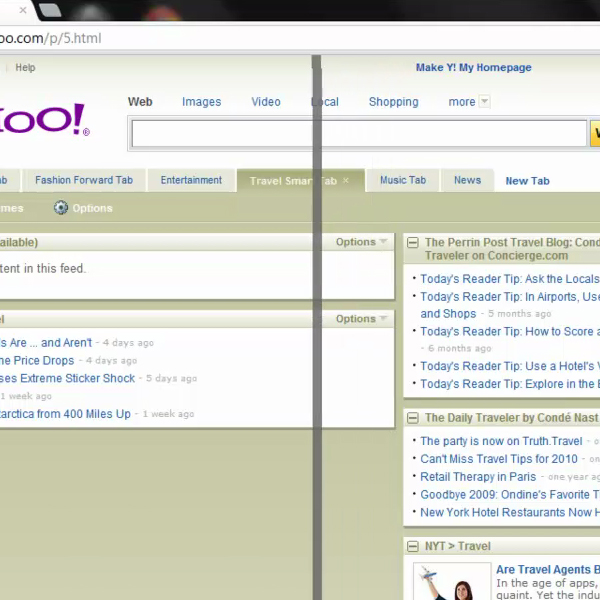
Task: Open Goodbye 2009: Ondine's Favorite article
Action: click(510, 494)
